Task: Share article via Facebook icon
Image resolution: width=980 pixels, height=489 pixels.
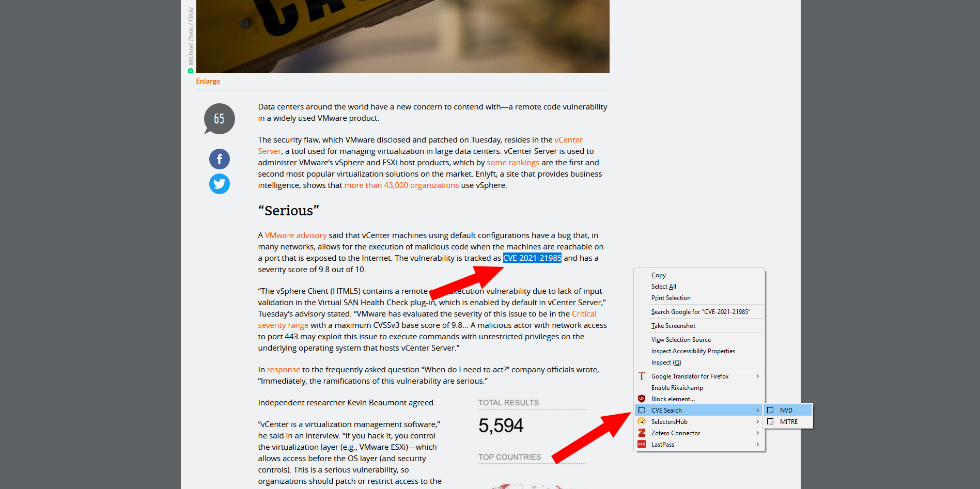Action: 220,159
